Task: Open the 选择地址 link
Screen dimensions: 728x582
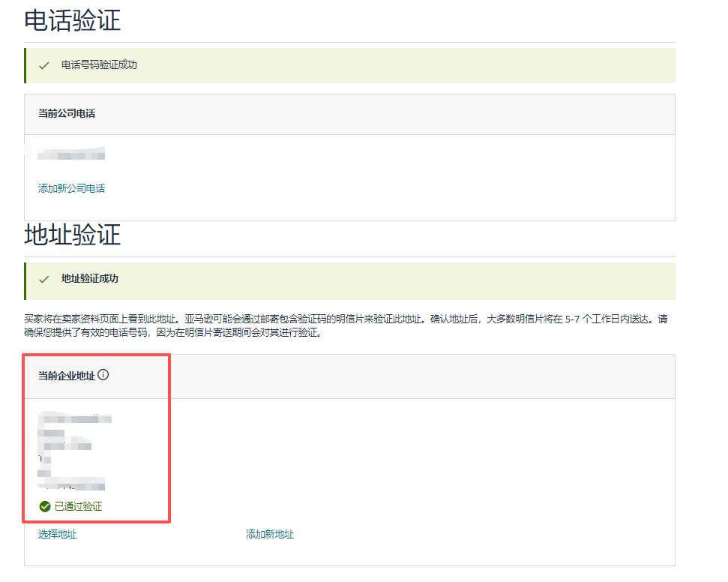Action: pos(57,535)
